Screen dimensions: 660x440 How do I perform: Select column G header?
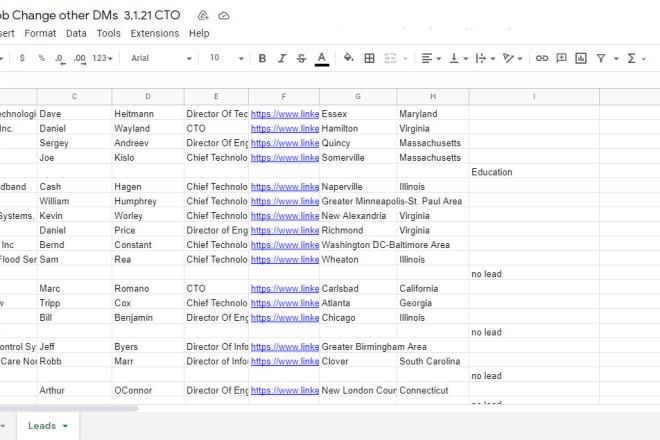pyautogui.click(x=358, y=96)
